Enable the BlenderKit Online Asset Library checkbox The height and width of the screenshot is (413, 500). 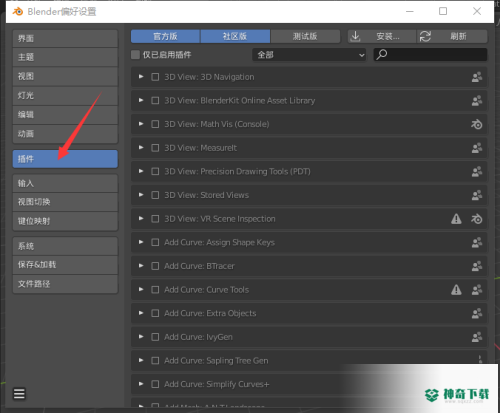point(155,101)
